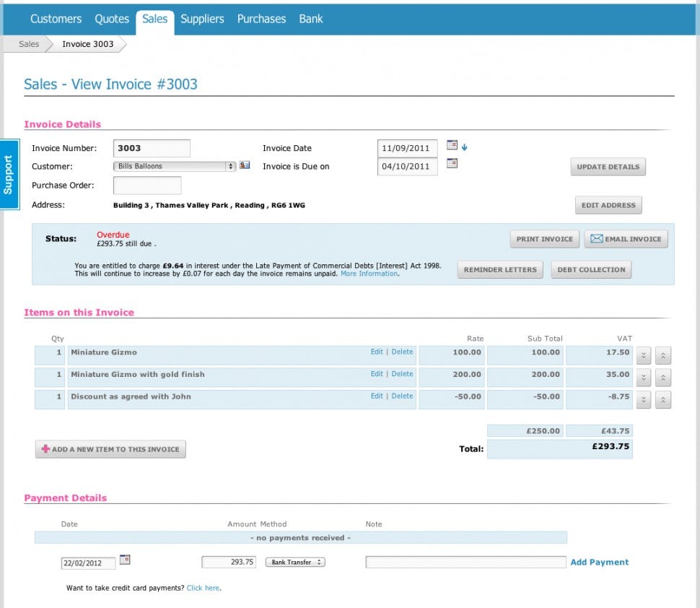Move gold finish item up
This screenshot has width=700, height=608.
[x=663, y=378]
